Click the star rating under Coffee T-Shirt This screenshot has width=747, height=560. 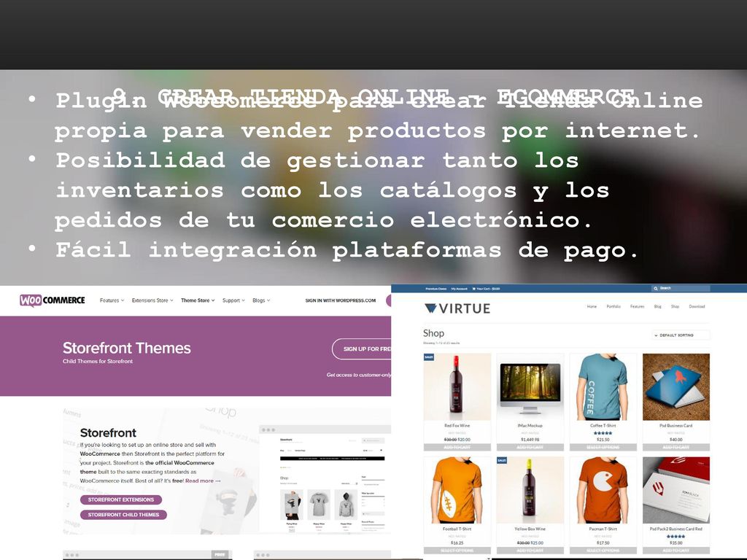coord(603,433)
